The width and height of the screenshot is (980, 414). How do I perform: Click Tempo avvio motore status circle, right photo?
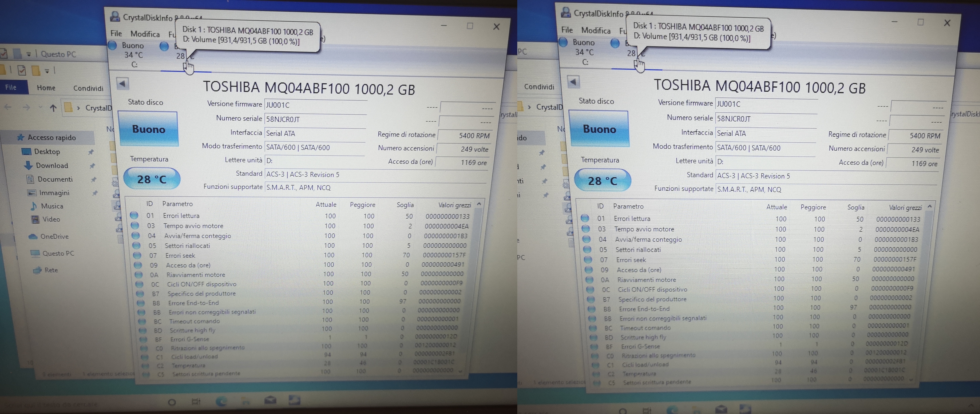point(586,229)
